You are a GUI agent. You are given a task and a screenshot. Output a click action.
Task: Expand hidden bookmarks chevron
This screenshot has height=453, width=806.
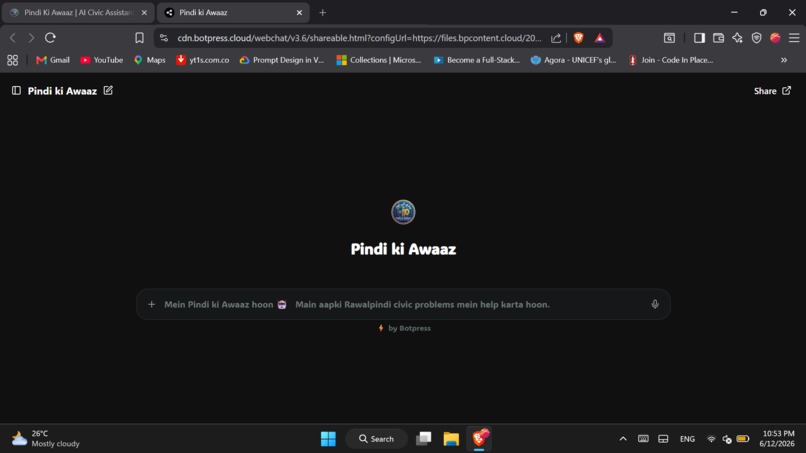click(x=784, y=60)
